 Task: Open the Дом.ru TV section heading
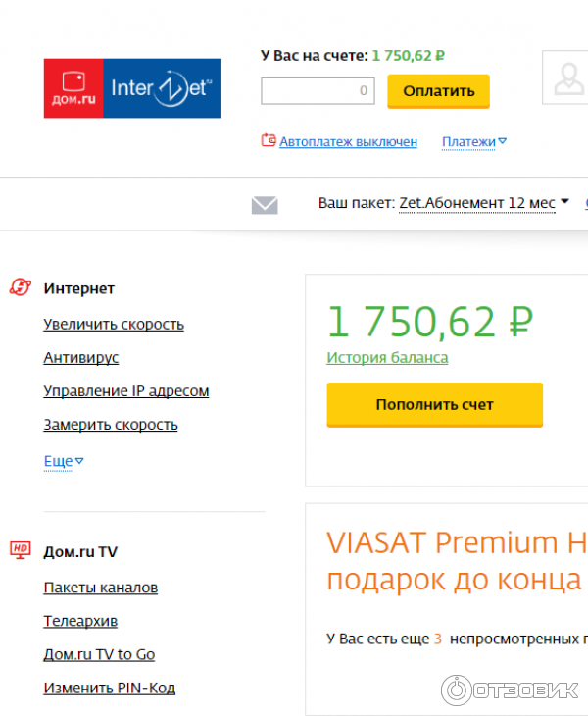point(80,551)
